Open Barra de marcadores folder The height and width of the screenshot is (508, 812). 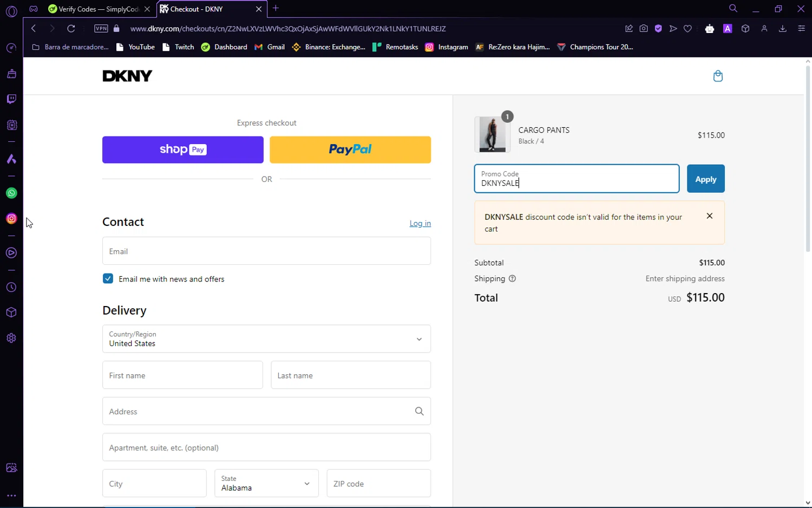pyautogui.click(x=70, y=47)
